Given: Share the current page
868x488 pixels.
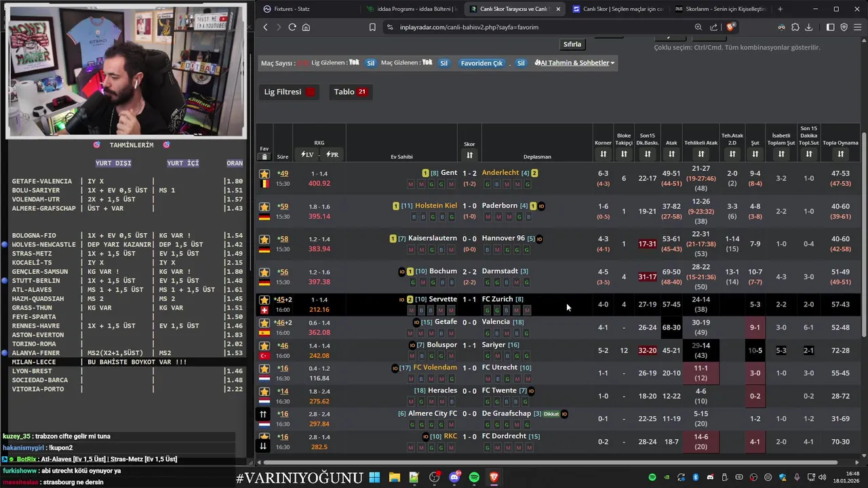Looking at the screenshot, I should pyautogui.click(x=714, y=27).
